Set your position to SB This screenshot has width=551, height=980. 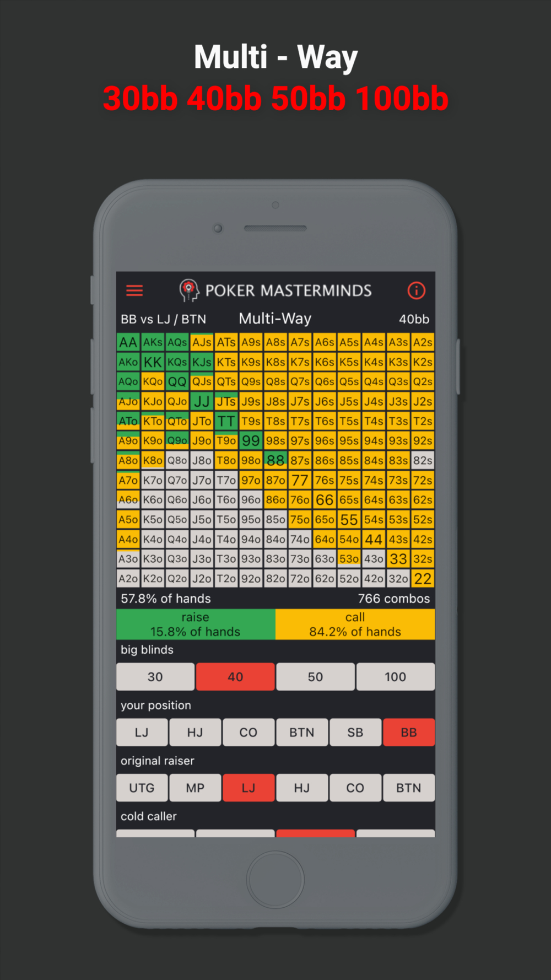pyautogui.click(x=355, y=733)
